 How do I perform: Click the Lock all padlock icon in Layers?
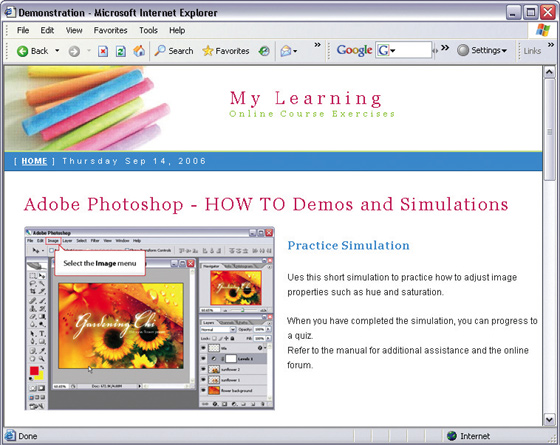tap(232, 339)
